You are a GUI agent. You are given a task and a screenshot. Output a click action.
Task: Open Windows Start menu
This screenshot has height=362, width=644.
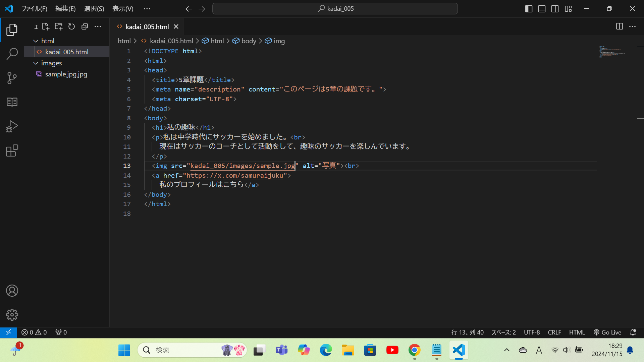click(124, 350)
